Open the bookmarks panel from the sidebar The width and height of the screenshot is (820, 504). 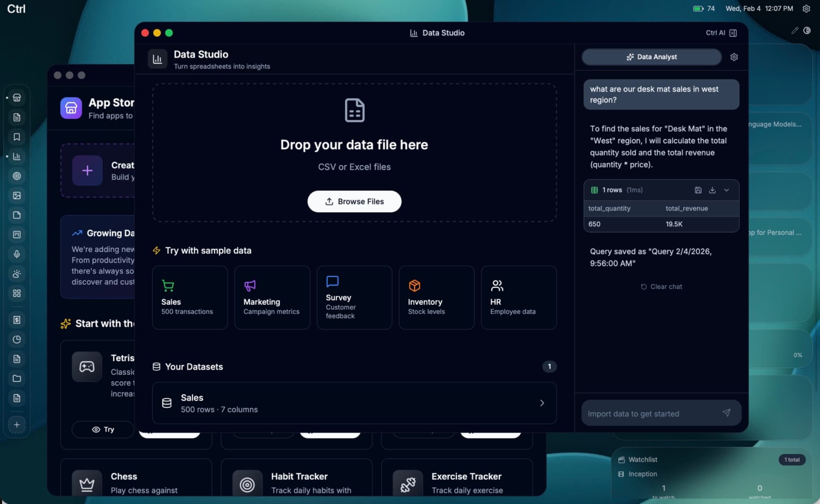coord(17,137)
